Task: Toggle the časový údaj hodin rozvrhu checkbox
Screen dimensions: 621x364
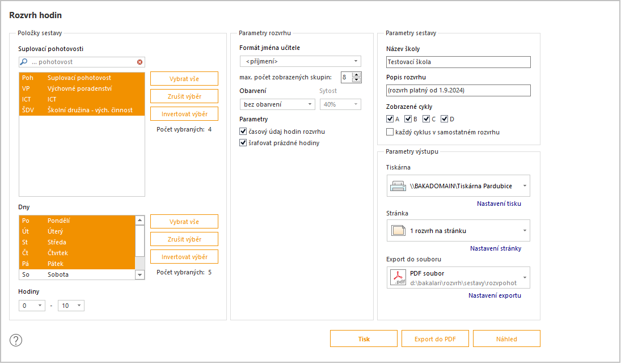Action: pos(243,132)
